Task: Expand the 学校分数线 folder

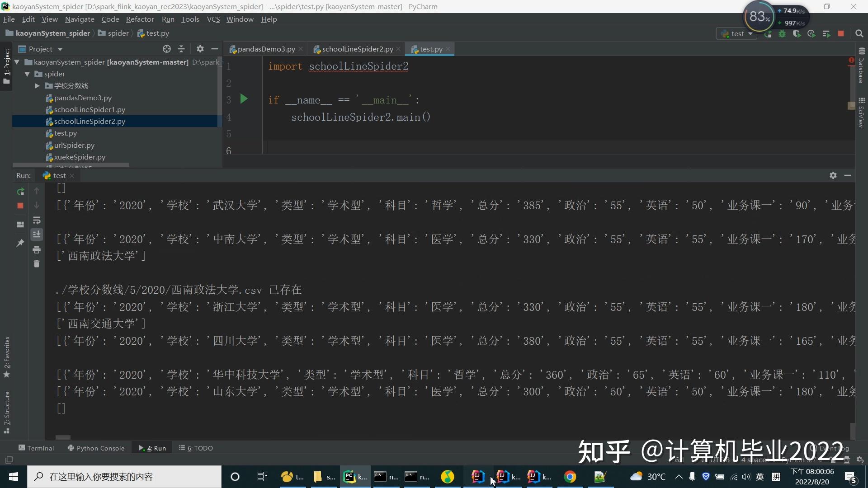Action: tap(37, 86)
